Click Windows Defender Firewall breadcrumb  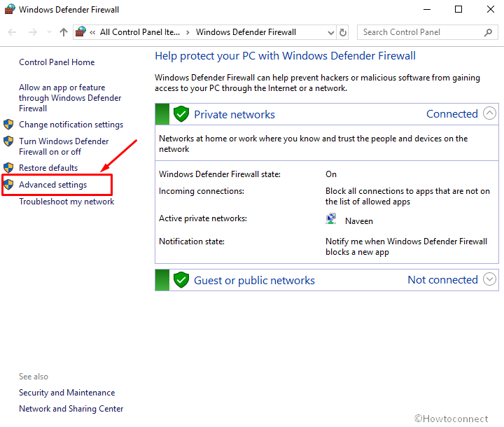click(246, 32)
